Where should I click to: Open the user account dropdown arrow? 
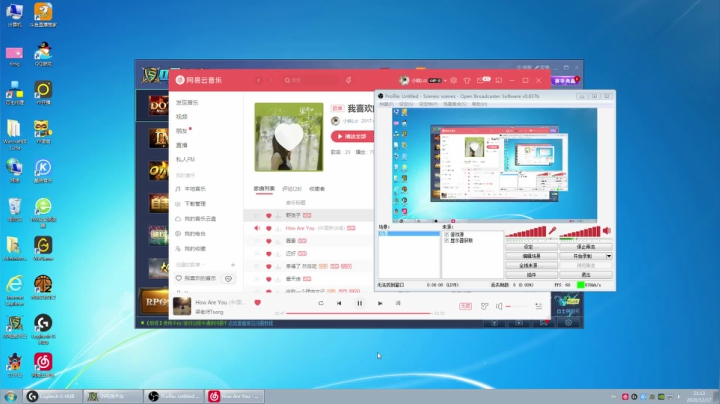(x=445, y=81)
